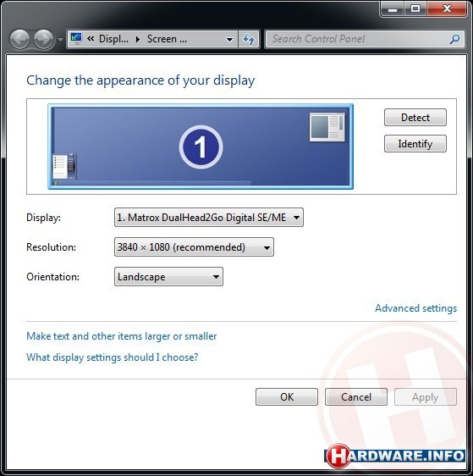This screenshot has width=473, height=476.
Task: Expand the address bar history dropdown
Action: point(230,39)
